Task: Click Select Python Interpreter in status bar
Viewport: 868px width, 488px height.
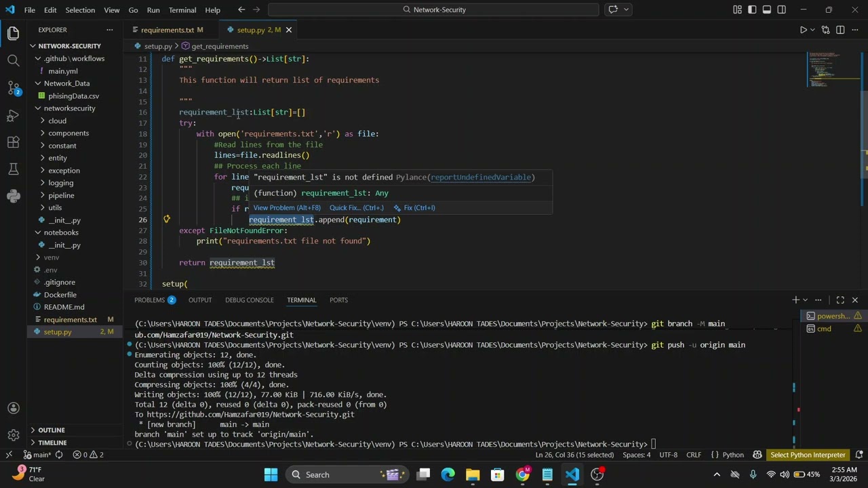Action: [808, 455]
